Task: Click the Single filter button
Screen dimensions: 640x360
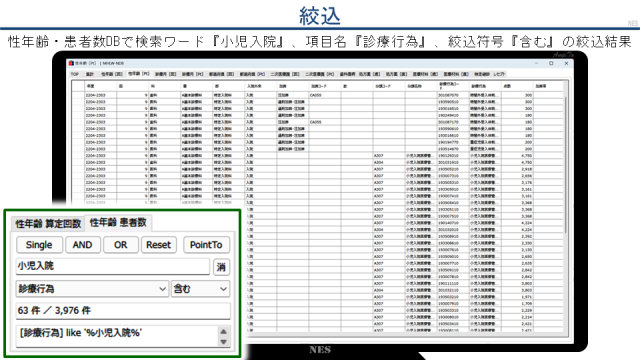Action: click(x=39, y=245)
